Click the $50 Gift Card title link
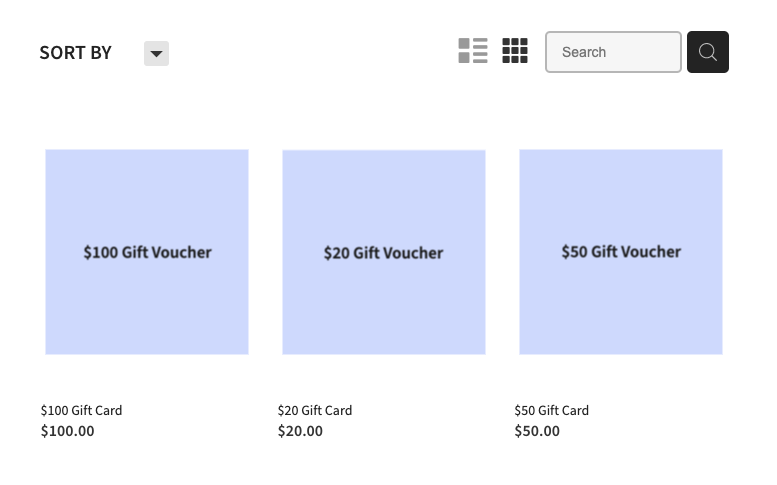 [552, 410]
